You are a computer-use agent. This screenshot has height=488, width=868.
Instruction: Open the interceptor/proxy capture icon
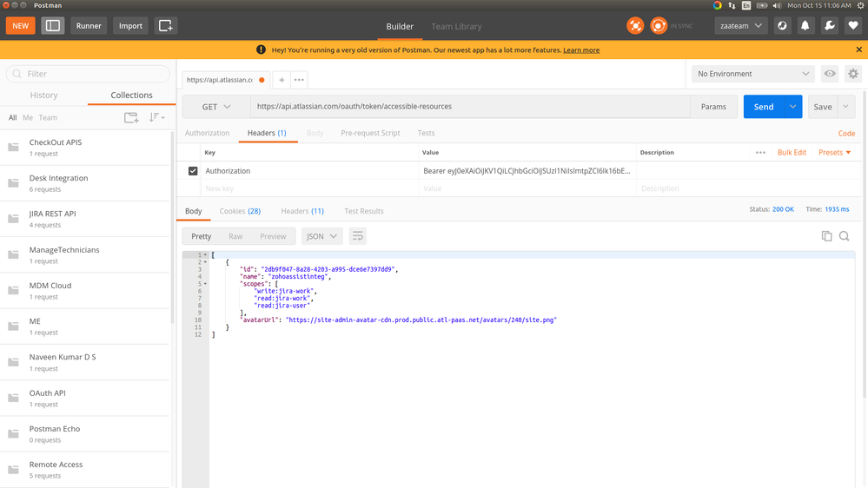click(635, 26)
